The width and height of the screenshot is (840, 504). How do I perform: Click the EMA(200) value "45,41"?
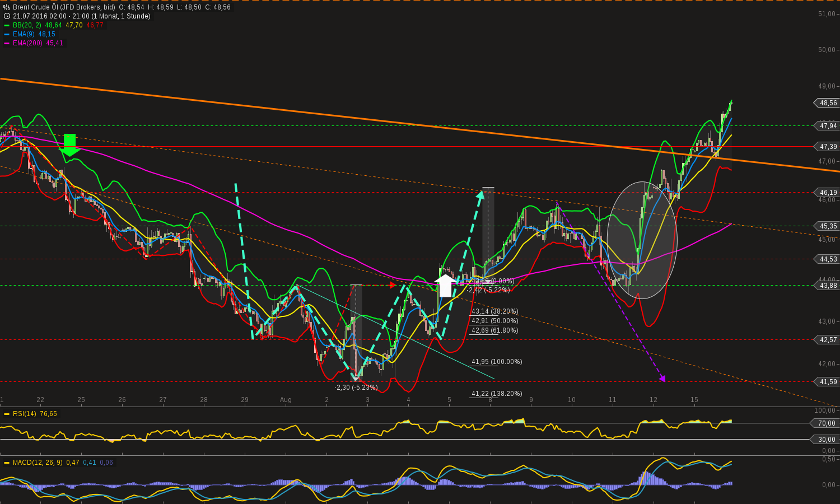[54, 43]
